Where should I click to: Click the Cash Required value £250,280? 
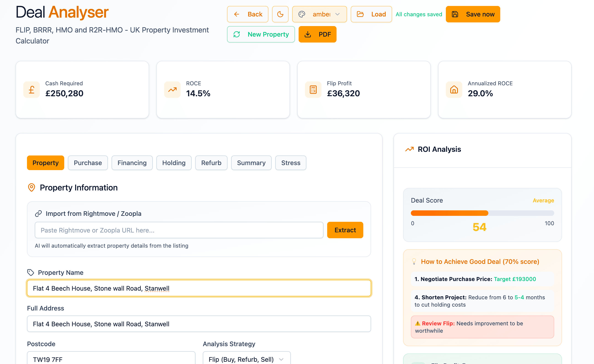(x=64, y=93)
